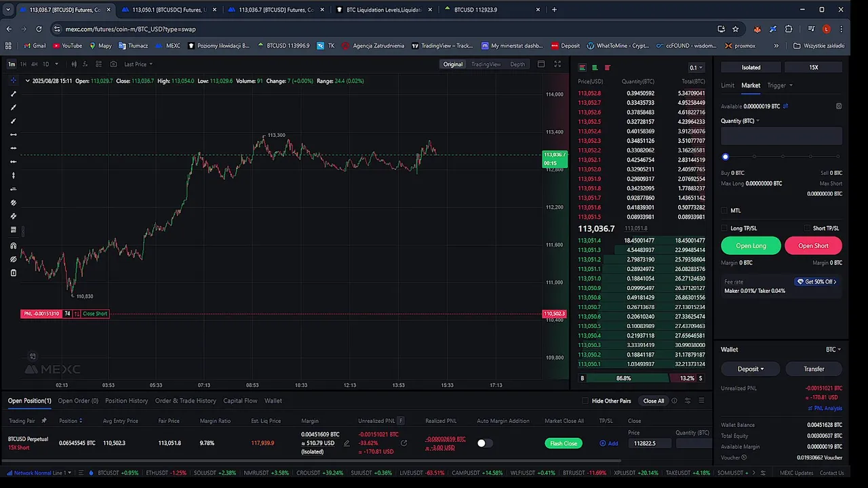Enable the MTL checkbox
This screenshot has width=868, height=488.
(724, 211)
